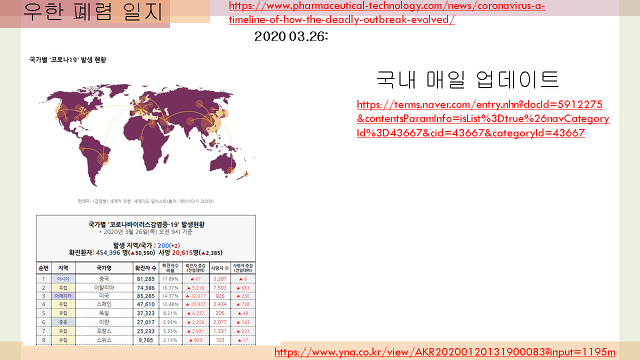640x360 pixels.
Task: Click the '65,285' confirmed cases cell
Action: (146, 296)
